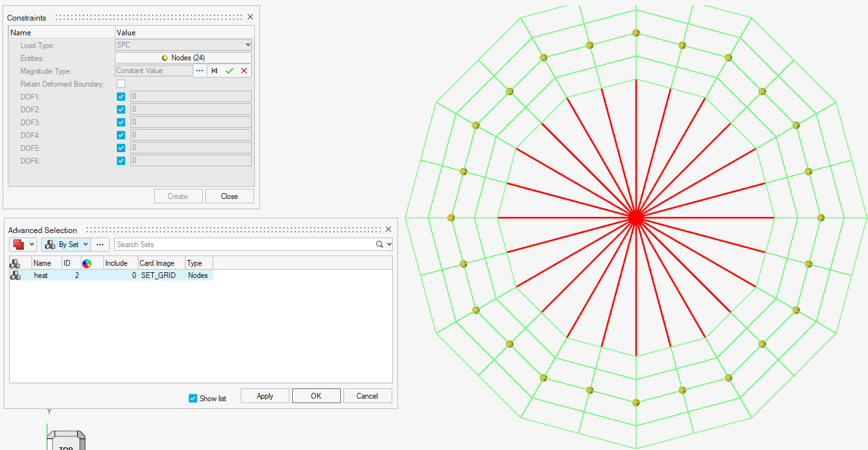Click the red X to clear selection
This screenshot has width=868, height=450.
tap(244, 71)
